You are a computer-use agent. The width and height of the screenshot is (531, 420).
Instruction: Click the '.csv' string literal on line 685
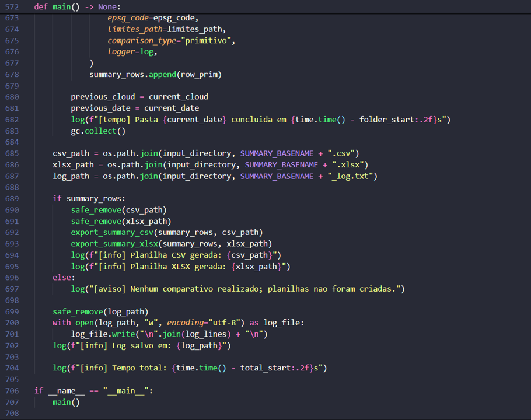click(x=340, y=153)
